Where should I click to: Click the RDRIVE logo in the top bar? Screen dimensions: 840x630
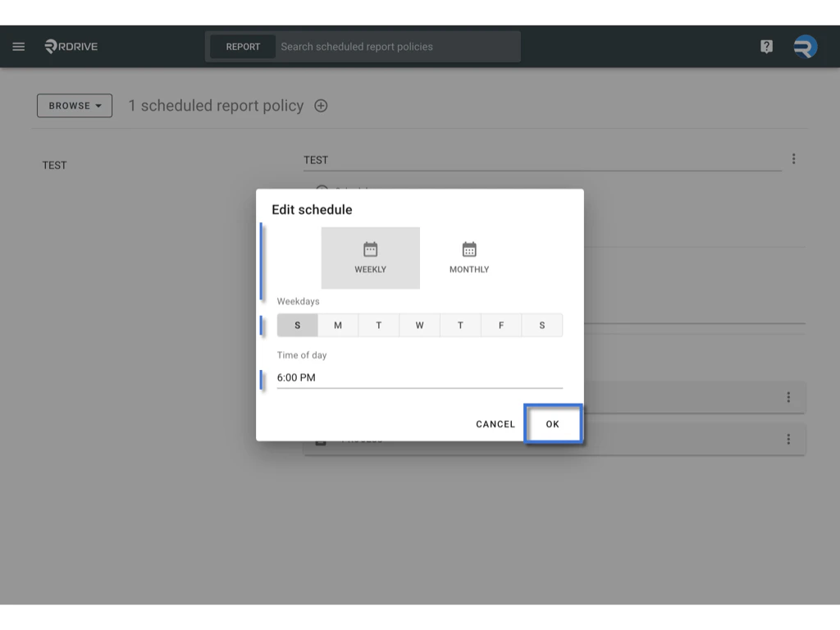[70, 47]
